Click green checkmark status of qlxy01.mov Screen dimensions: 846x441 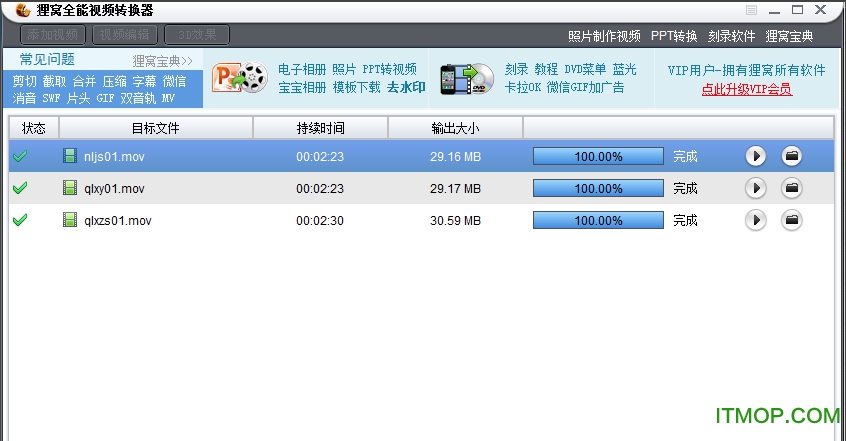point(19,188)
